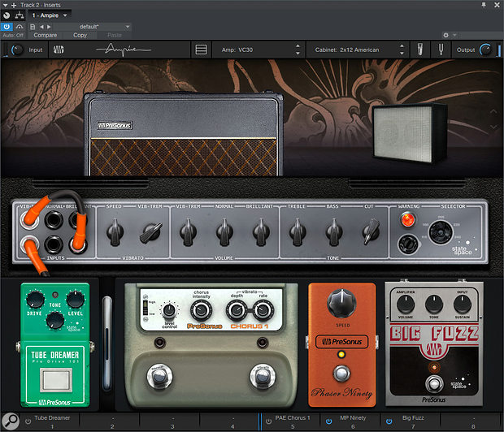
Task: Click the up chevron beside the cabinet
Action: point(493,112)
